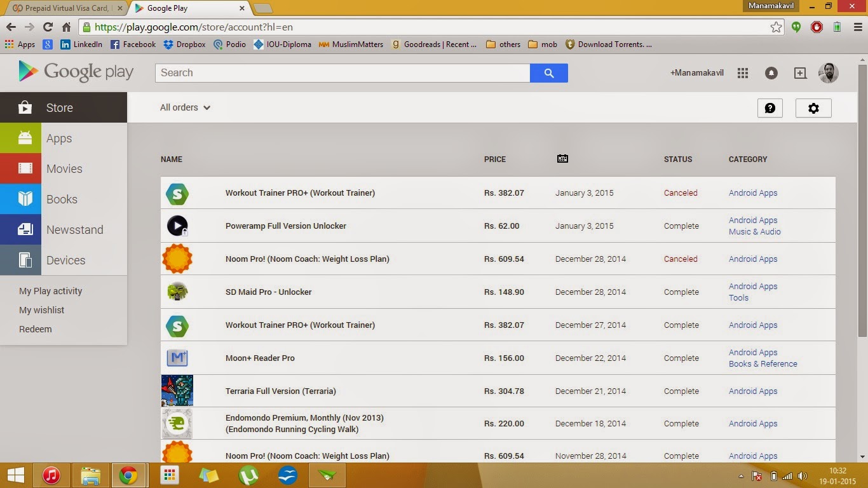Click the page vertical scrollbar
Image resolution: width=868 pixels, height=488 pixels.
(x=862, y=200)
